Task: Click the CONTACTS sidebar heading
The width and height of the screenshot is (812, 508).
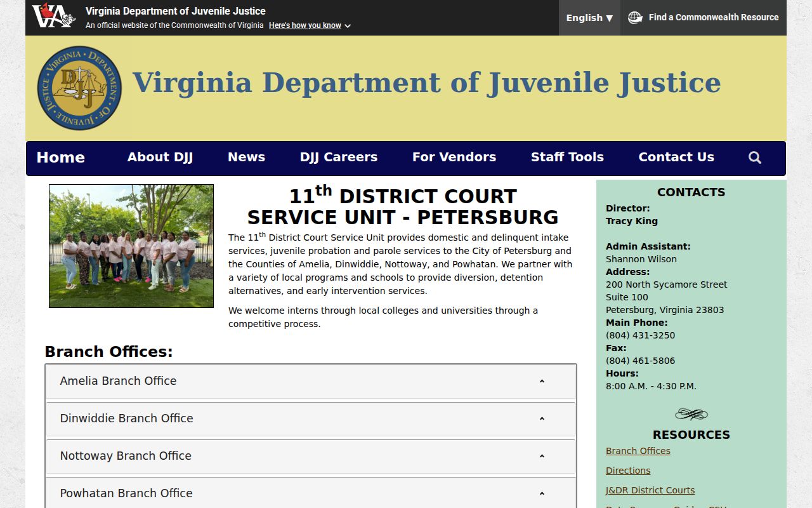Action: 691,192
